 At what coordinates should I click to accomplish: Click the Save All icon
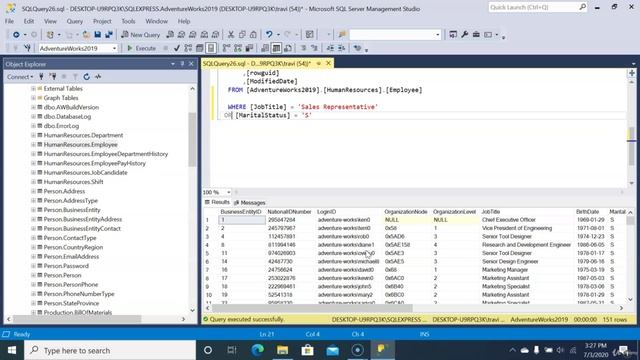[109, 35]
